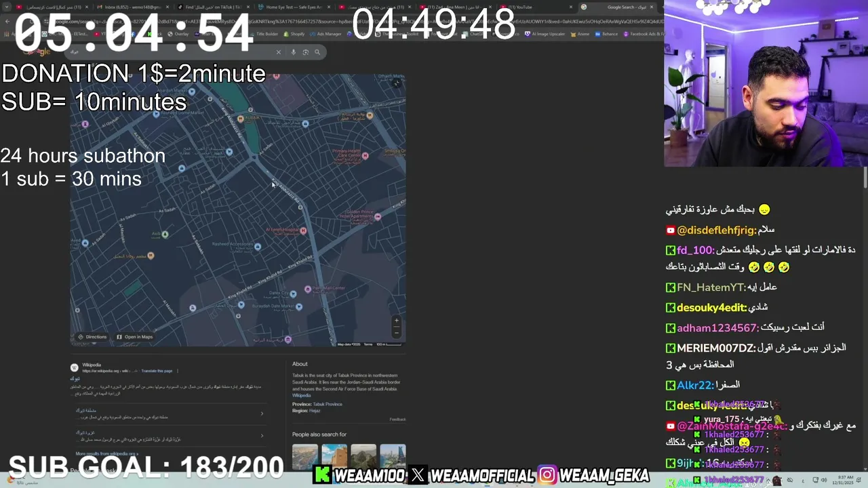This screenshot has width=868, height=488.
Task: Open the Arabic تبوك Wikipedia result title
Action: pos(75,379)
